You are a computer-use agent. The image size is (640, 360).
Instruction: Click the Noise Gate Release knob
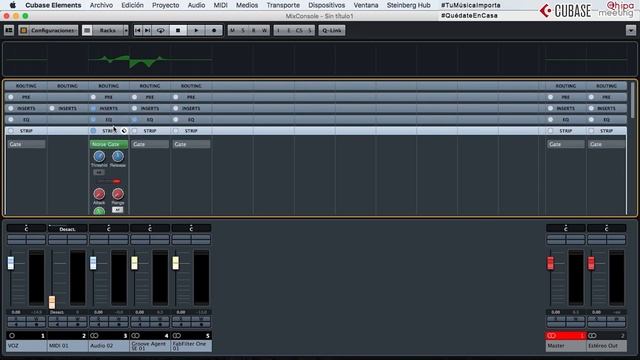(118, 156)
